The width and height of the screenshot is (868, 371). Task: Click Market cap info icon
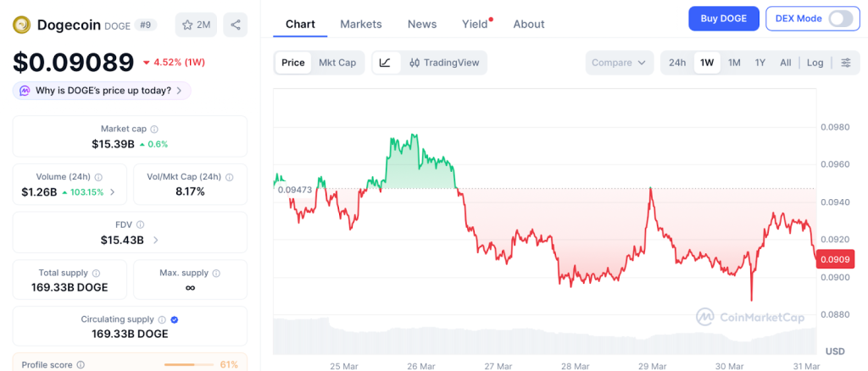154,129
